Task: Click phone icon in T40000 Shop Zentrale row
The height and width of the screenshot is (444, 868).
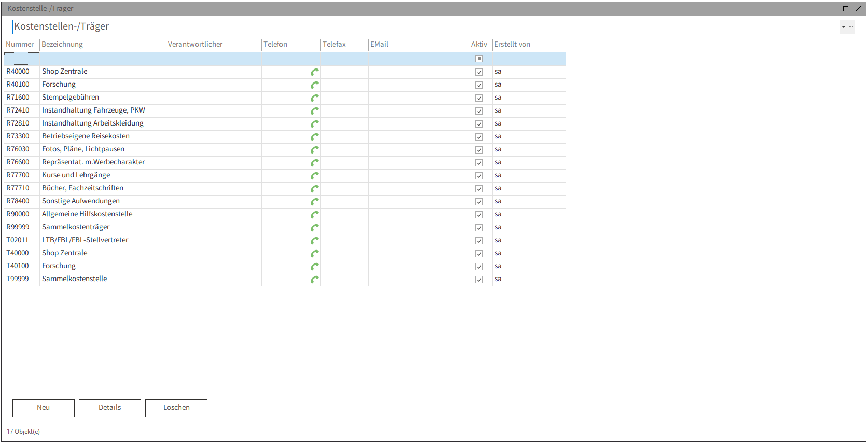Action: pyautogui.click(x=315, y=254)
